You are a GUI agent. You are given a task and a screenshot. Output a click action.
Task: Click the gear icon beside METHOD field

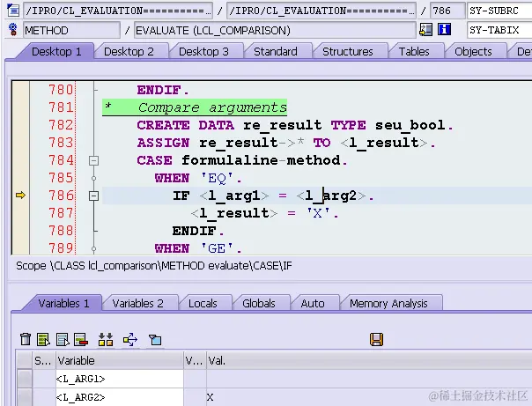[13, 30]
